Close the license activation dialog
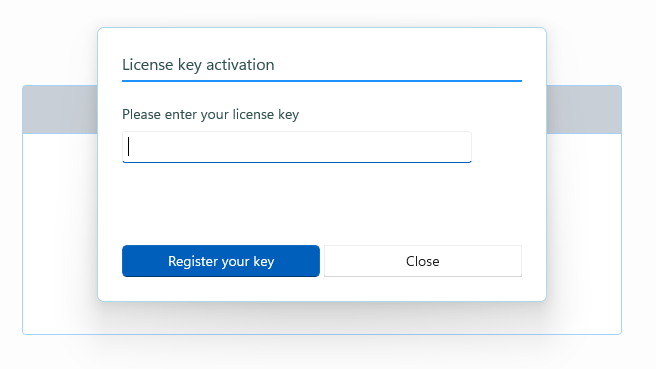The height and width of the screenshot is (369, 656). [x=423, y=261]
